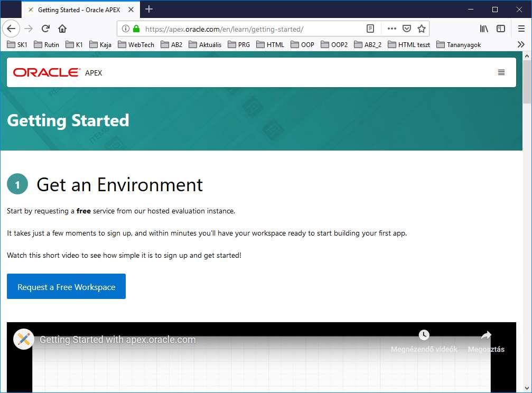Click Watch later clock icon on video
The height and width of the screenshot is (393, 532).
(424, 335)
